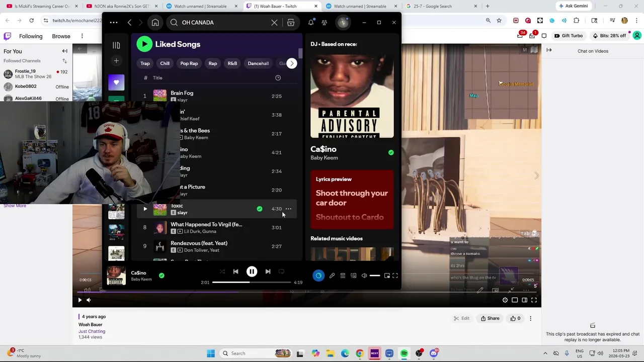Open the Gift Turbo button on Twitch
Viewport: 644px width, 362px height.
568,36
